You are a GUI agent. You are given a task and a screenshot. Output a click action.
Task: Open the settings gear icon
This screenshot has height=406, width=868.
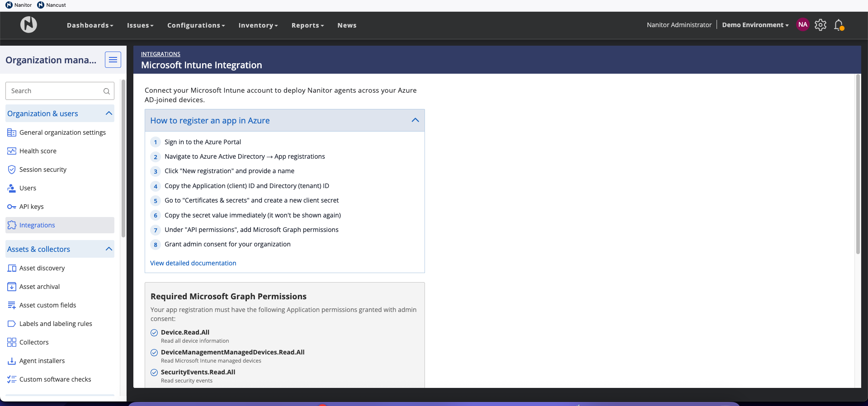click(821, 25)
